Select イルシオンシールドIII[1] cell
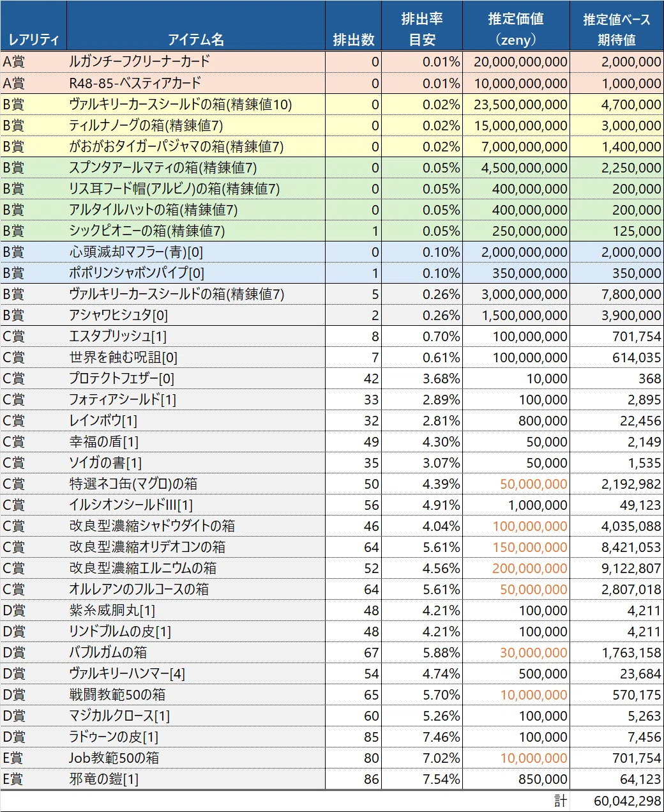 [196, 505]
